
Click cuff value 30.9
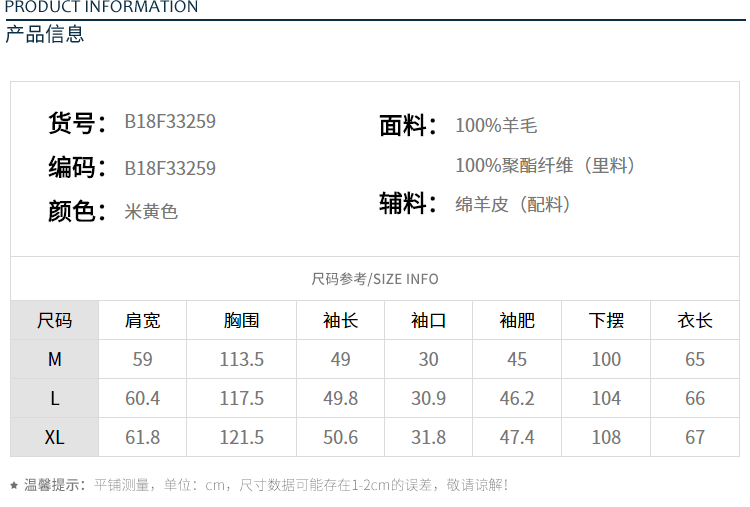tap(429, 398)
